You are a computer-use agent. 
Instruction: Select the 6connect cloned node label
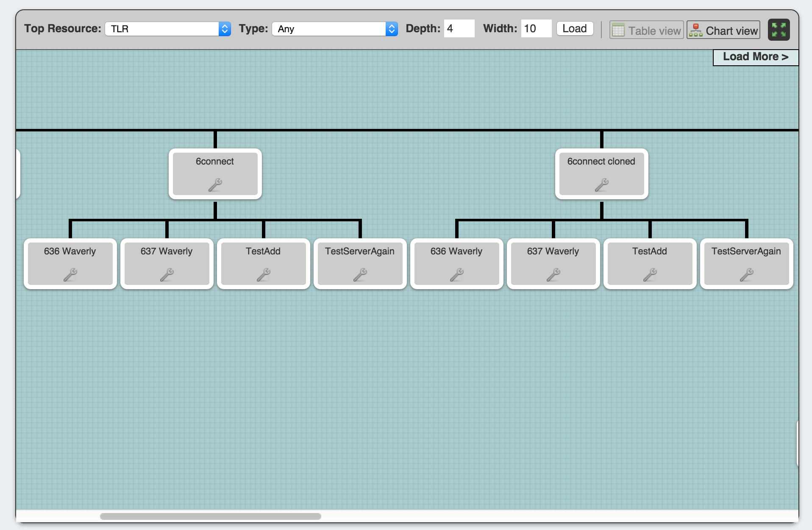point(601,162)
